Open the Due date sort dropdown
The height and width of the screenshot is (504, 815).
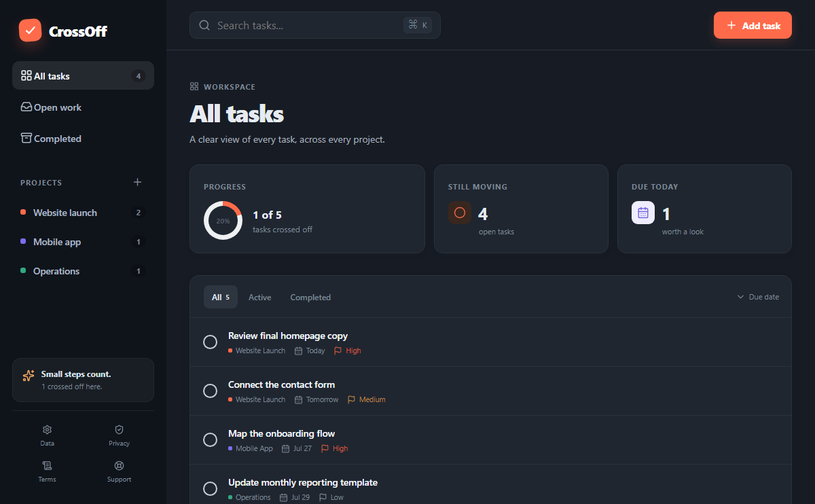pyautogui.click(x=758, y=297)
